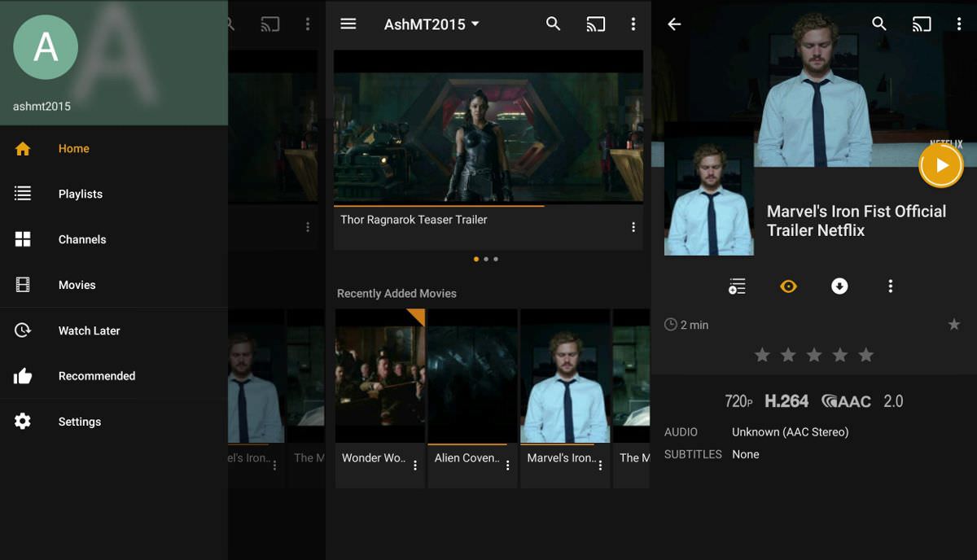
Task: Click the Watch Later clock icon
Action: pos(23,330)
